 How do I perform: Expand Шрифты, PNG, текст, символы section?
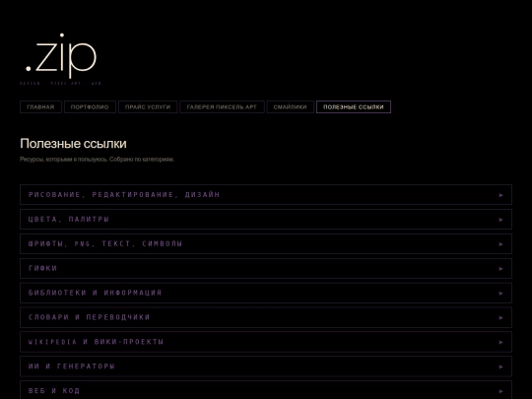266,243
